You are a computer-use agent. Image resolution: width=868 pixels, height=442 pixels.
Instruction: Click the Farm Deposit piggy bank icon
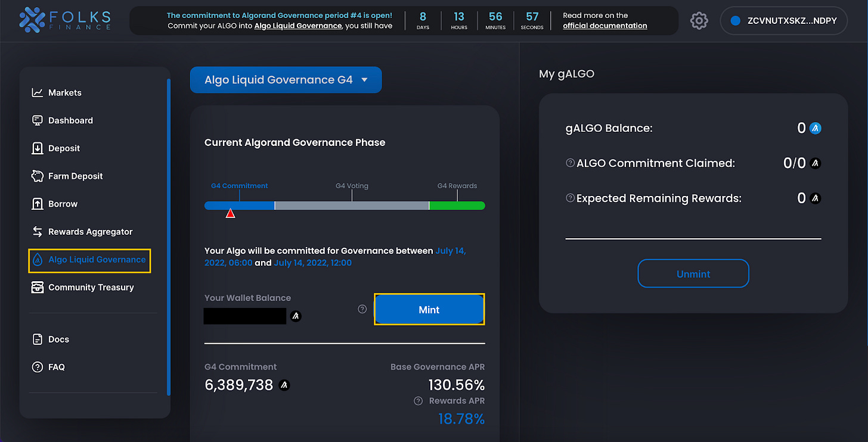[37, 176]
